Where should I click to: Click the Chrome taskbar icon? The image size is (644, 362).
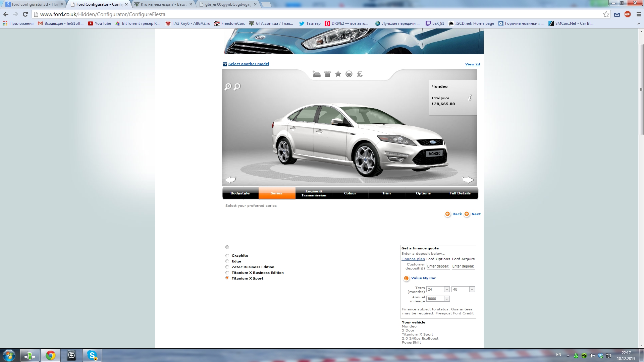pos(51,355)
